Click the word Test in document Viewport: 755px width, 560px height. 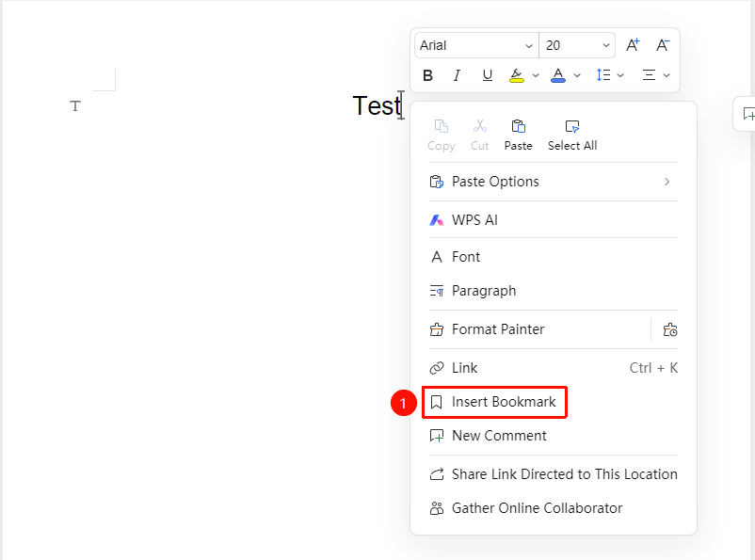click(x=377, y=106)
